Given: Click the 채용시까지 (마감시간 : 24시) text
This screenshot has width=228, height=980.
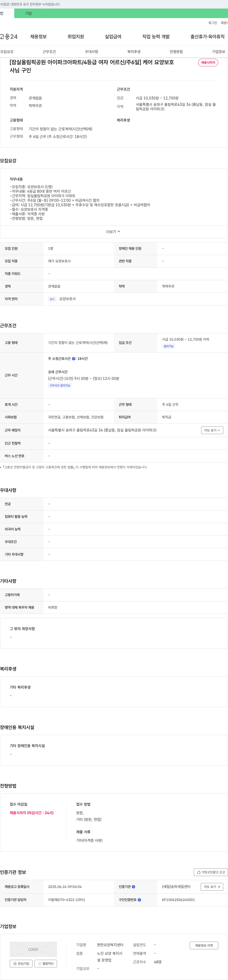Looking at the screenshot, I should (x=32, y=813).
